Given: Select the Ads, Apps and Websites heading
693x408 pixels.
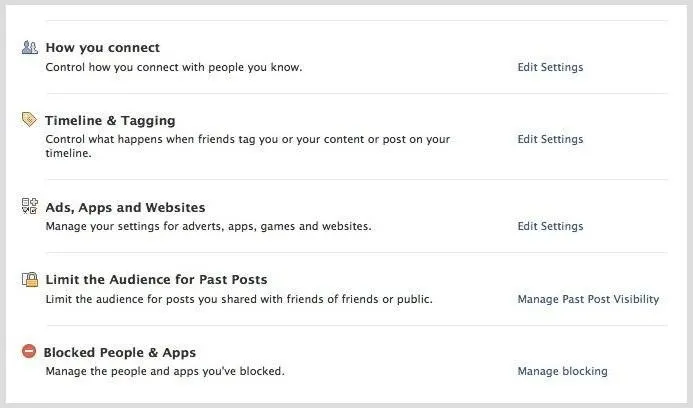Looking at the screenshot, I should coord(126,208).
